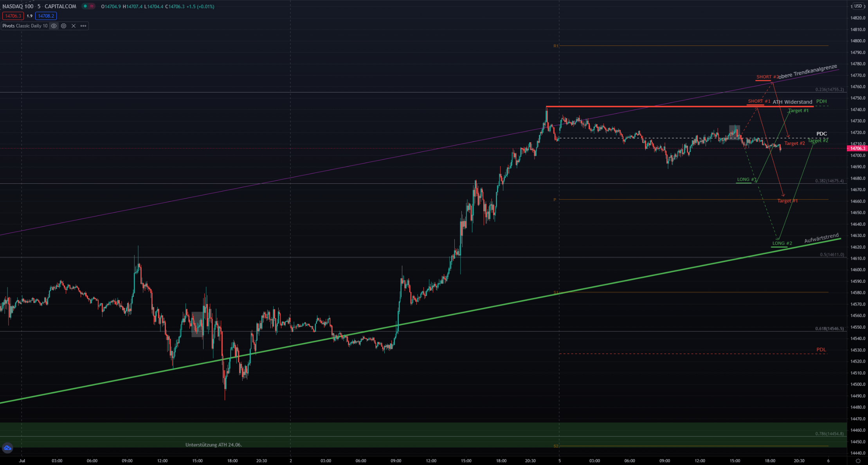The height and width of the screenshot is (465, 868).
Task: Toggle Pivots indicator visibility eye icon
Action: click(54, 26)
